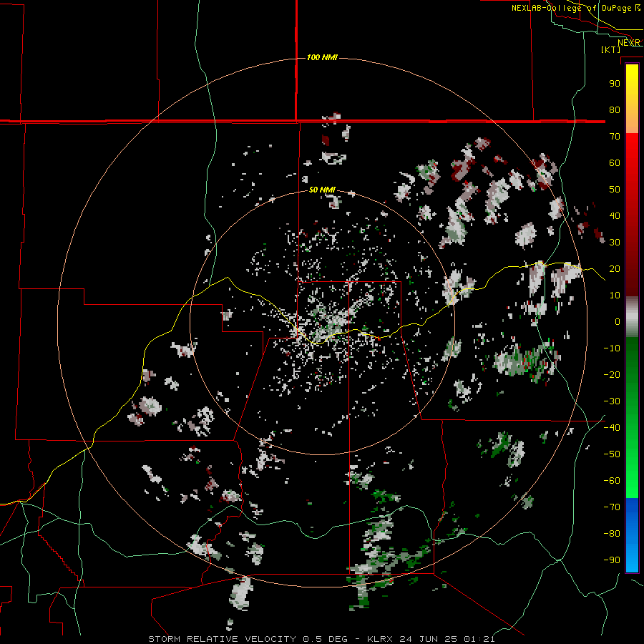The width and height of the screenshot is (644, 644).
Task: Click the 10 value on color scale
Action: 615,296
